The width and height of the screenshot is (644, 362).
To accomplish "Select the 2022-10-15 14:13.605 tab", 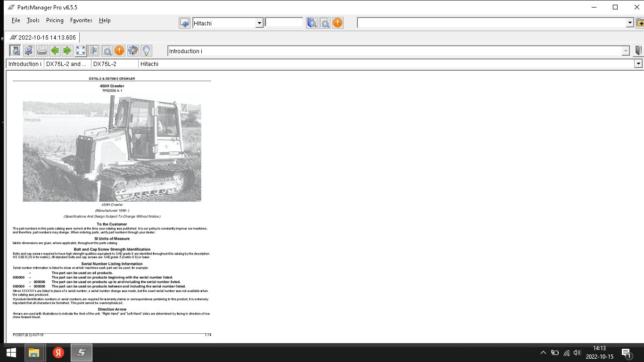I will pos(42,38).
